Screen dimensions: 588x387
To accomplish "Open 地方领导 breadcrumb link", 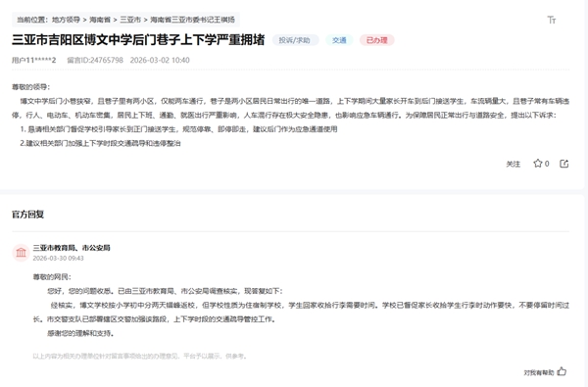I will 66,20.
